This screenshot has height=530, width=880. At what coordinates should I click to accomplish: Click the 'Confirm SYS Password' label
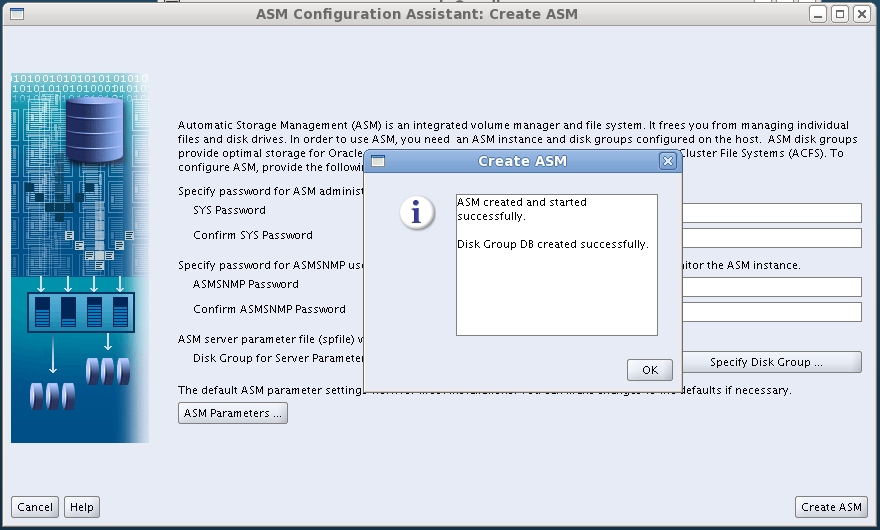pyautogui.click(x=253, y=235)
